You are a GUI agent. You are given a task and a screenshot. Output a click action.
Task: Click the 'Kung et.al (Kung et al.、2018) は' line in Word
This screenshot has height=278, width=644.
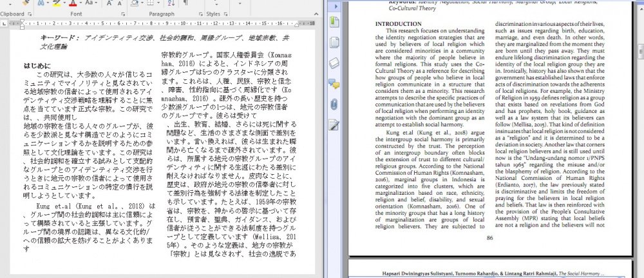point(96,206)
